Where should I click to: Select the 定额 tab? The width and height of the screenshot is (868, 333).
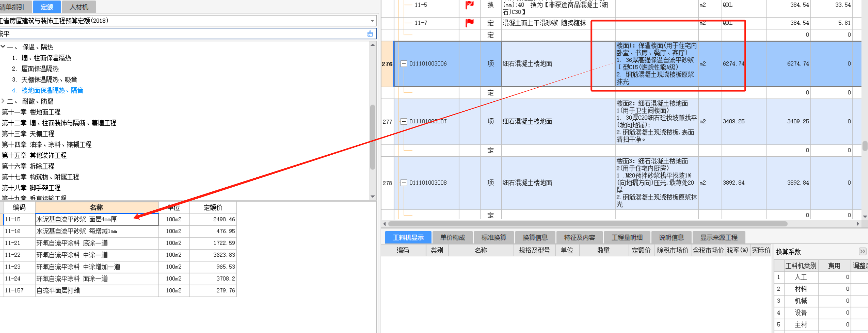click(47, 7)
